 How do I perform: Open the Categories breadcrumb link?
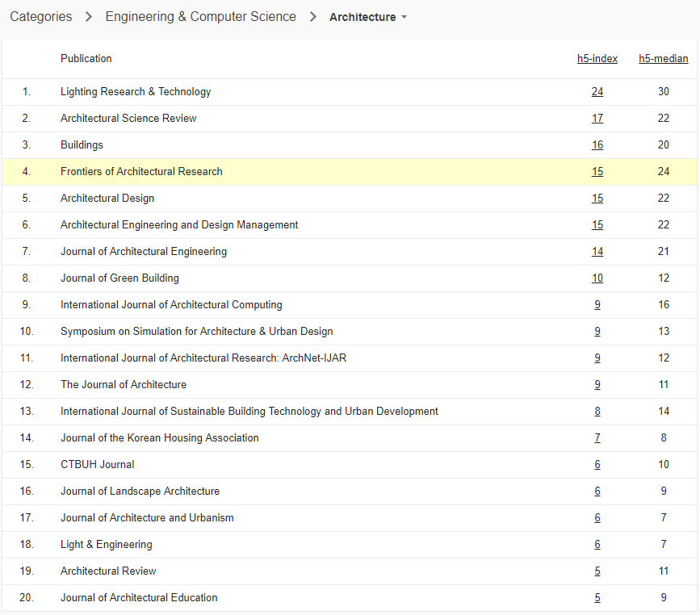click(40, 16)
